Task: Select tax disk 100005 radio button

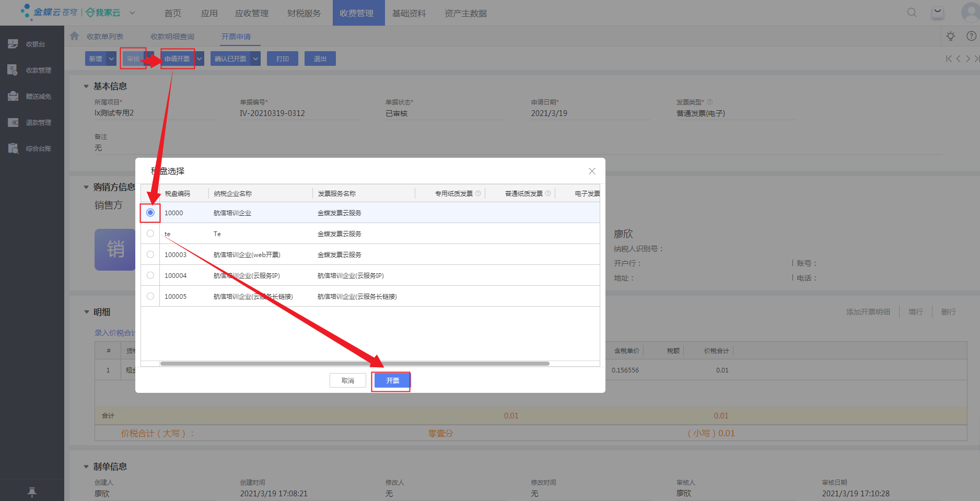Action: pos(150,296)
